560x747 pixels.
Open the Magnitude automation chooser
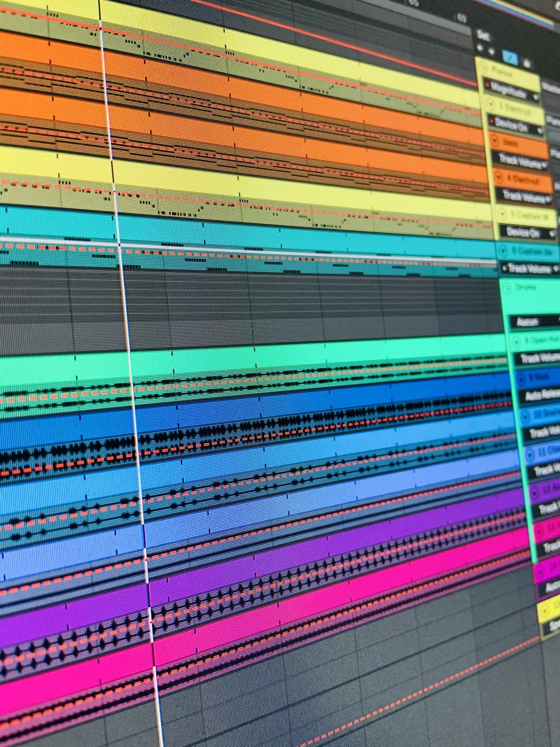512,90
